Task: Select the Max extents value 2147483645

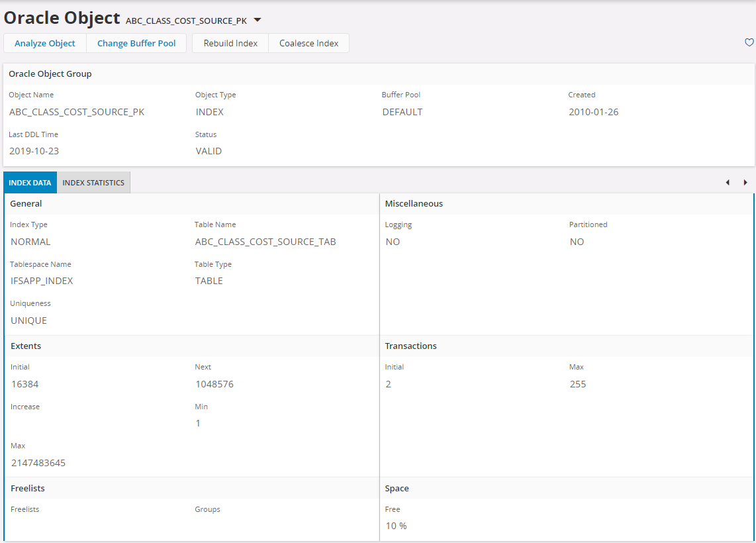Action: pos(38,462)
